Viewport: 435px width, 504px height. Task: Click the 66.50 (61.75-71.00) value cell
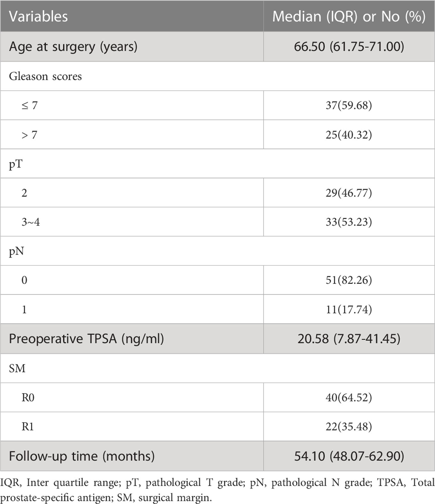pos(349,47)
